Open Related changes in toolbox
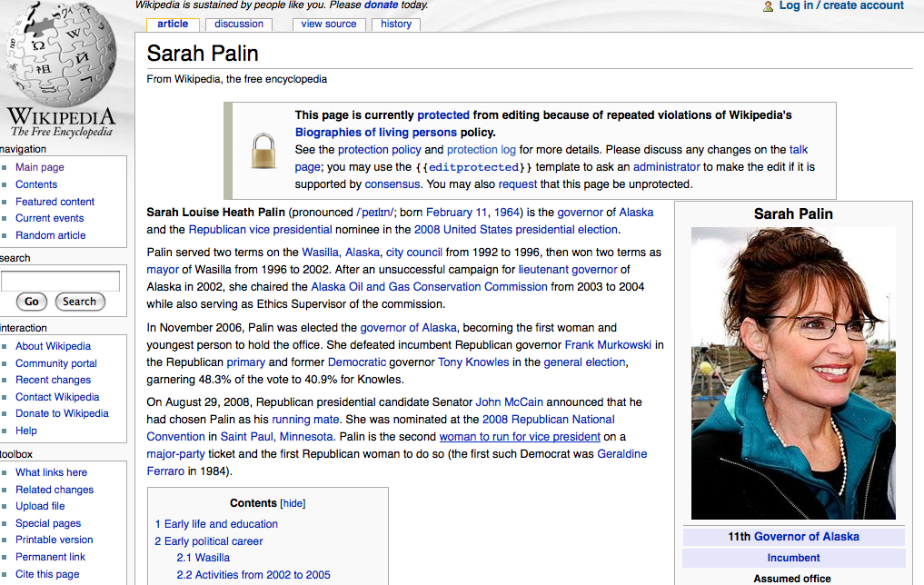The image size is (924, 585). click(x=55, y=490)
